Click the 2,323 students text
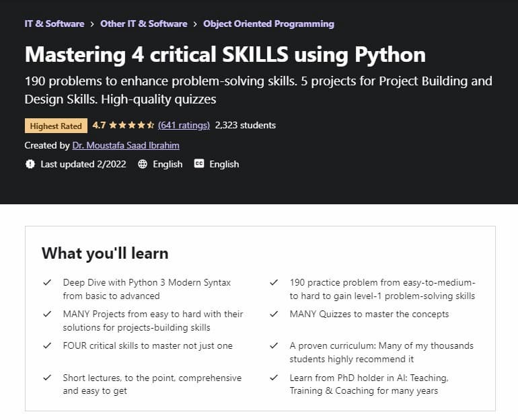Viewport: 518px width, 420px height. point(246,126)
